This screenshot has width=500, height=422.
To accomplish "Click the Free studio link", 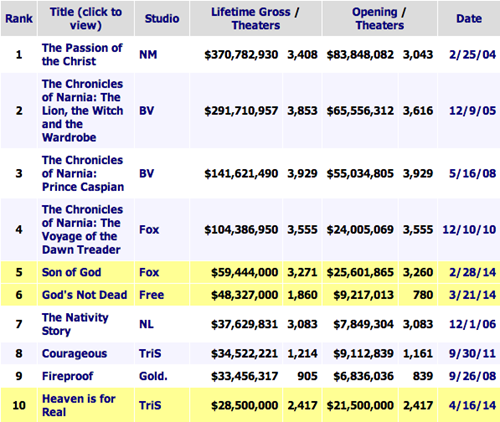I will tap(151, 295).
